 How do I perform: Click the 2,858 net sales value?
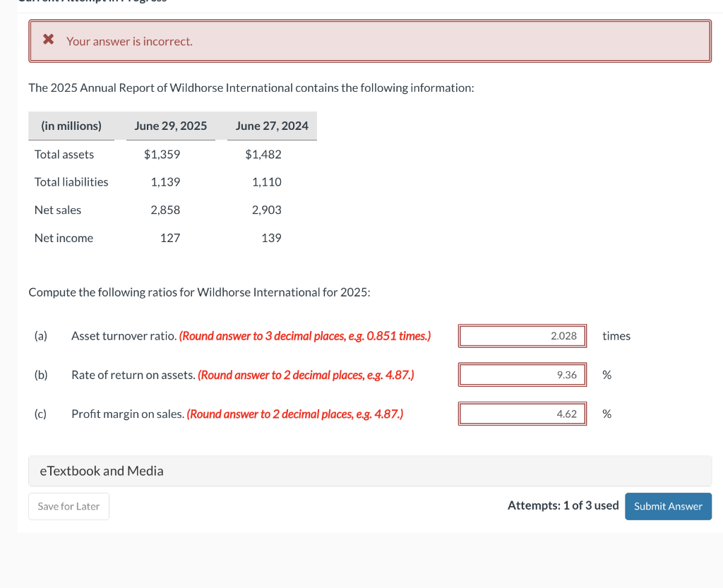(x=165, y=210)
